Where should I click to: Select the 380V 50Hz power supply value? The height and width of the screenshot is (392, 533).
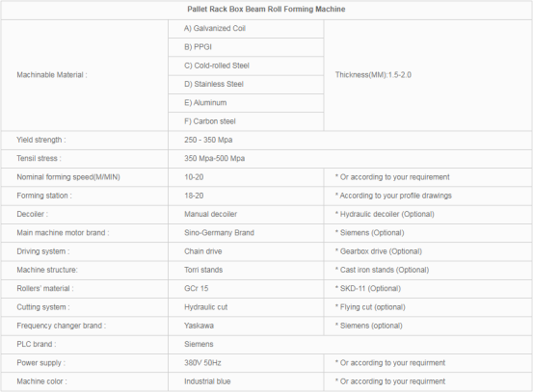click(x=202, y=363)
